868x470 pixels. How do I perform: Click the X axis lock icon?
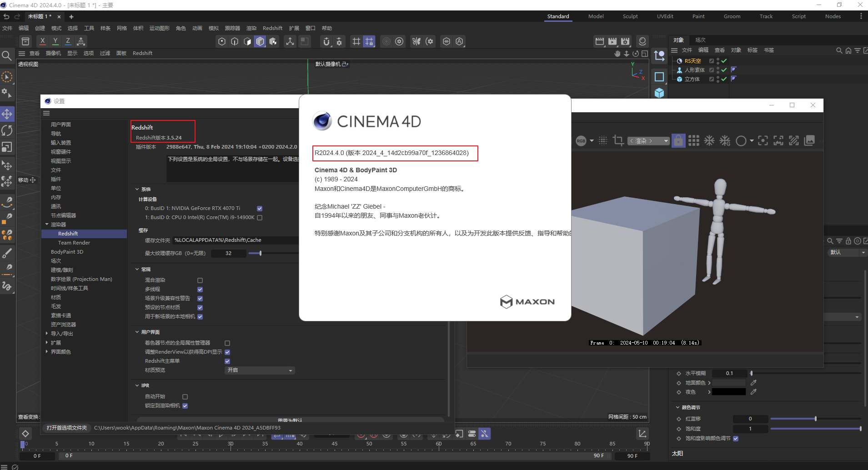click(43, 41)
